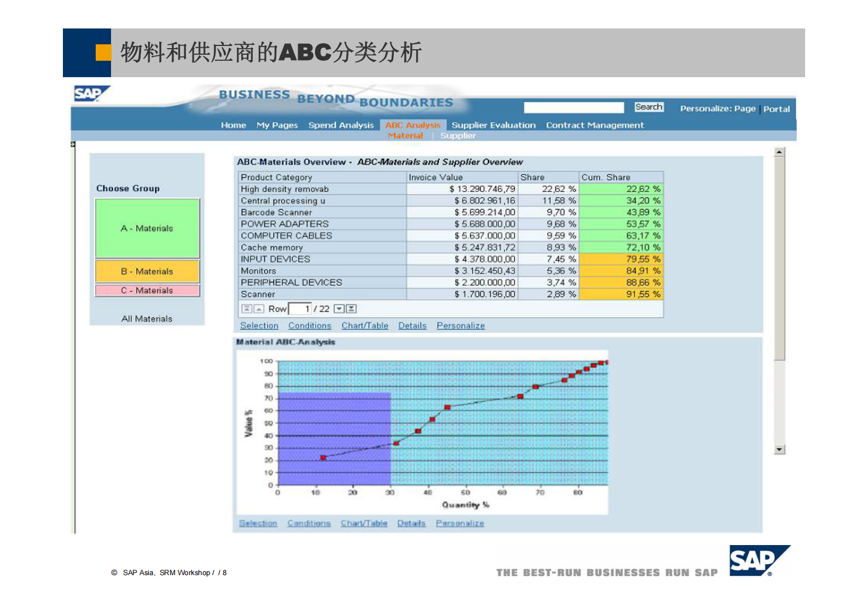Focus the Row number input field
Viewport: 868px width, 614px height.
(x=300, y=309)
